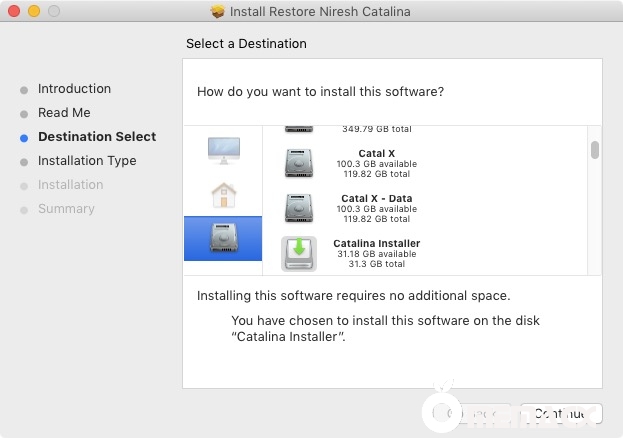The width and height of the screenshot is (623, 438).
Task: Select the partially visible 349.79 GB disk
Action: [299, 129]
